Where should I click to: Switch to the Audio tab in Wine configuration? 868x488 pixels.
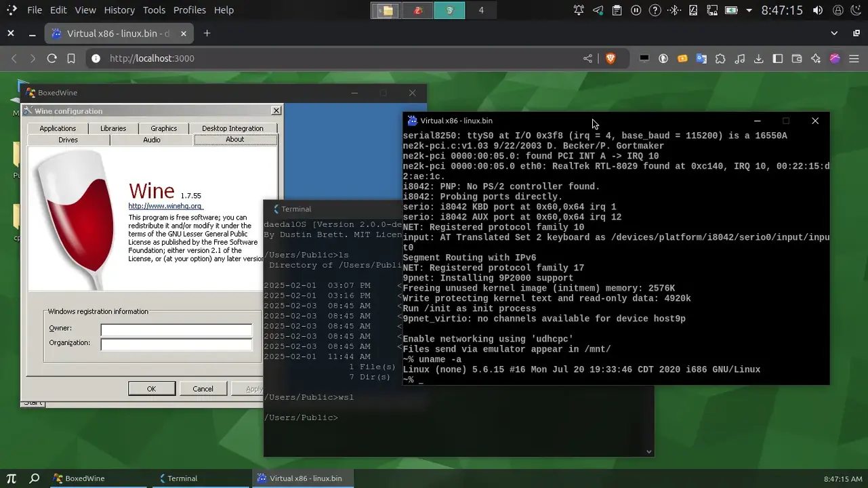[x=152, y=140]
